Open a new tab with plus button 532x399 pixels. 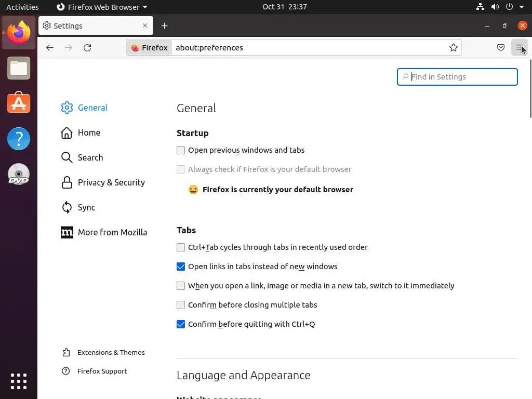tap(165, 26)
